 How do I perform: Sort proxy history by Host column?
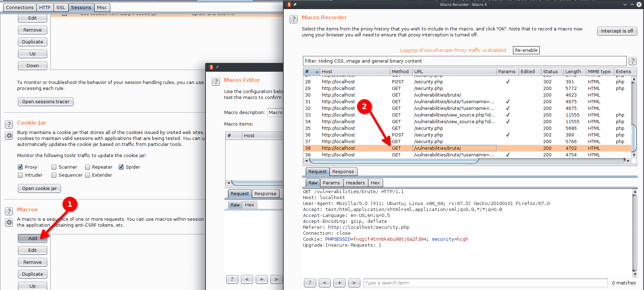(x=355, y=71)
